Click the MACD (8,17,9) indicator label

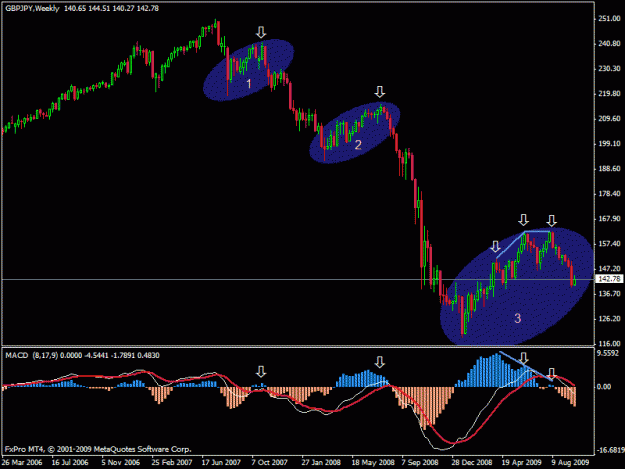pos(31,355)
